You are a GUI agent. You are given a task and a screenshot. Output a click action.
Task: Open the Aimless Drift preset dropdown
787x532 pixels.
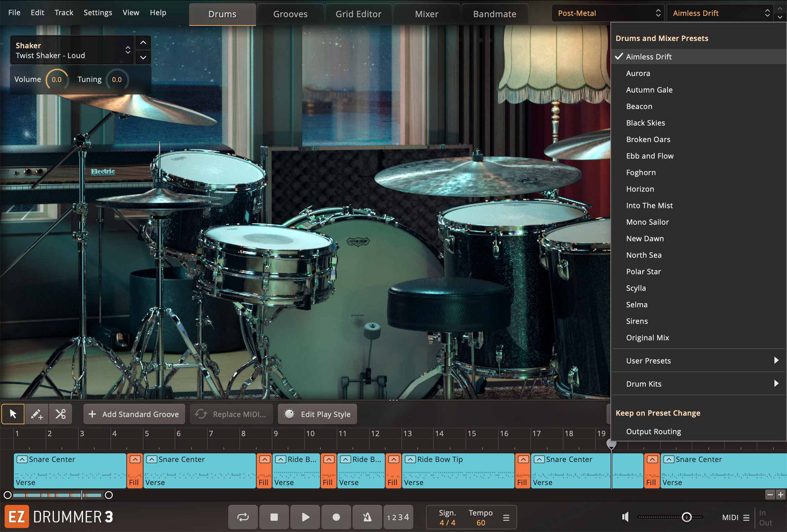click(720, 13)
